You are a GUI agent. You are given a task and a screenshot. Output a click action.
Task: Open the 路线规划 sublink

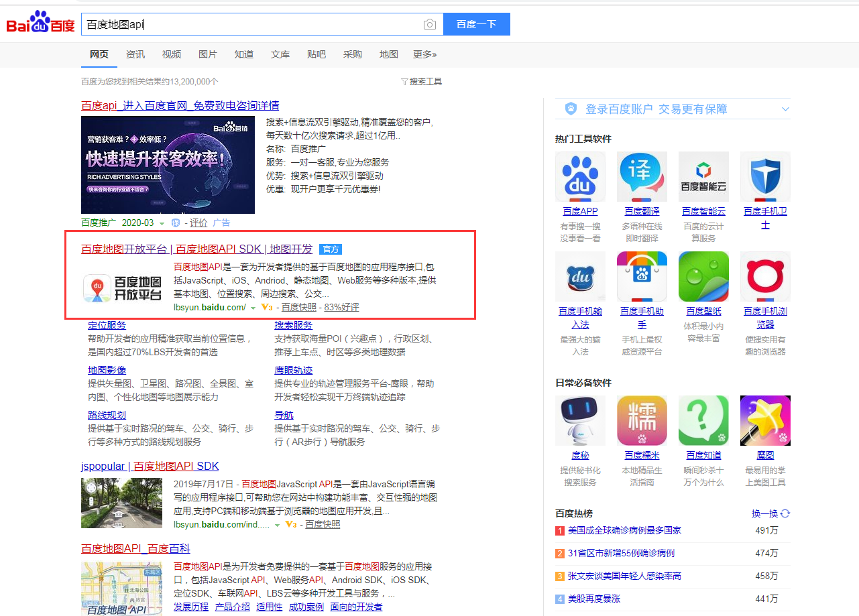[x=107, y=416]
